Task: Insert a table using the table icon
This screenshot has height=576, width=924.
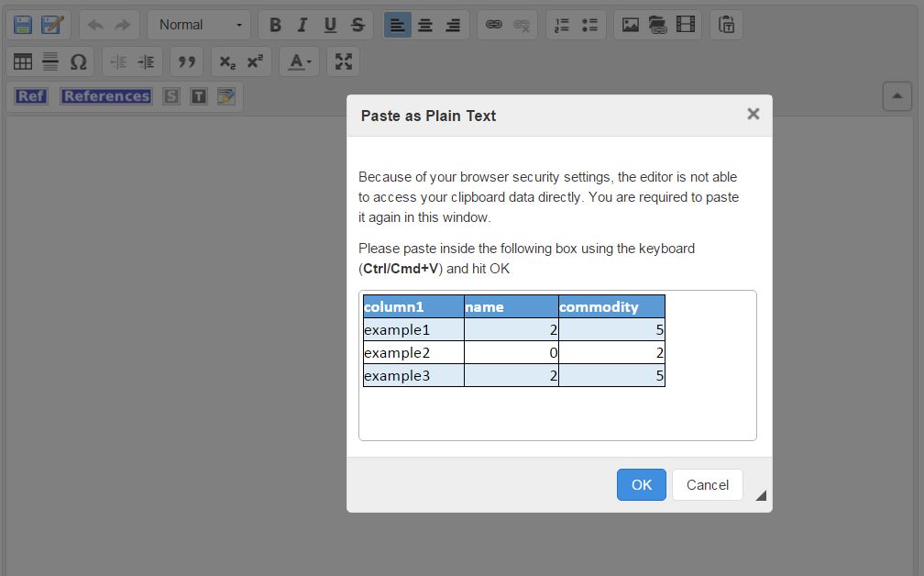Action: [23, 61]
